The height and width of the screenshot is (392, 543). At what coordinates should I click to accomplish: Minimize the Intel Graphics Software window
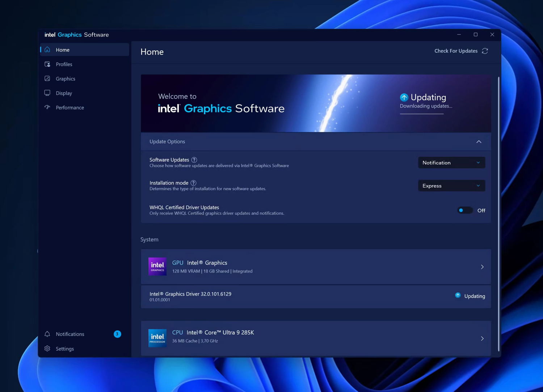click(459, 35)
